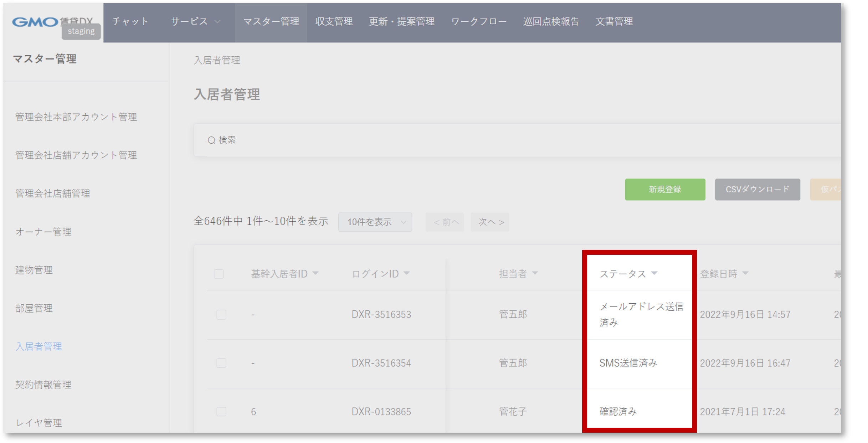This screenshot has width=868, height=443.
Task: Select the checkbox for DXR-0133865
Action: tap(221, 412)
